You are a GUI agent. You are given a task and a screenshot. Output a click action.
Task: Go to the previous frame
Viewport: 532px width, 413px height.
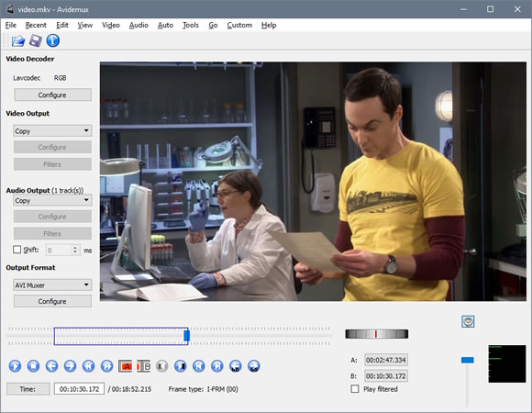51,366
